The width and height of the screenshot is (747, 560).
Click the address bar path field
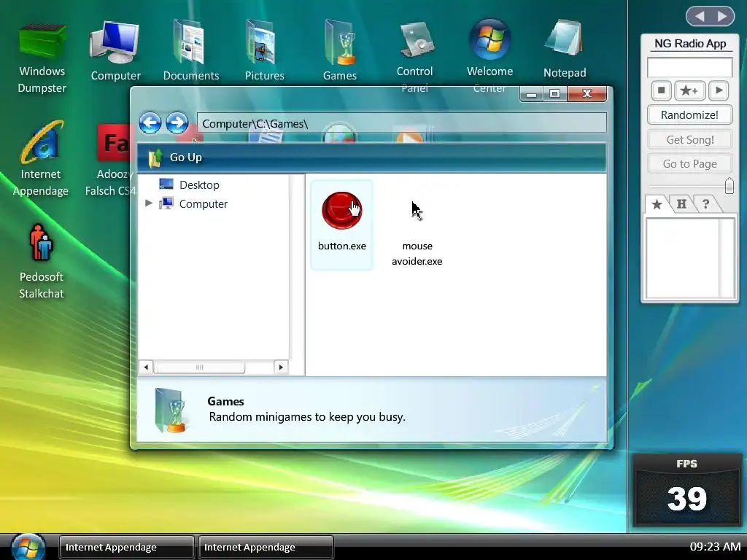pos(402,123)
